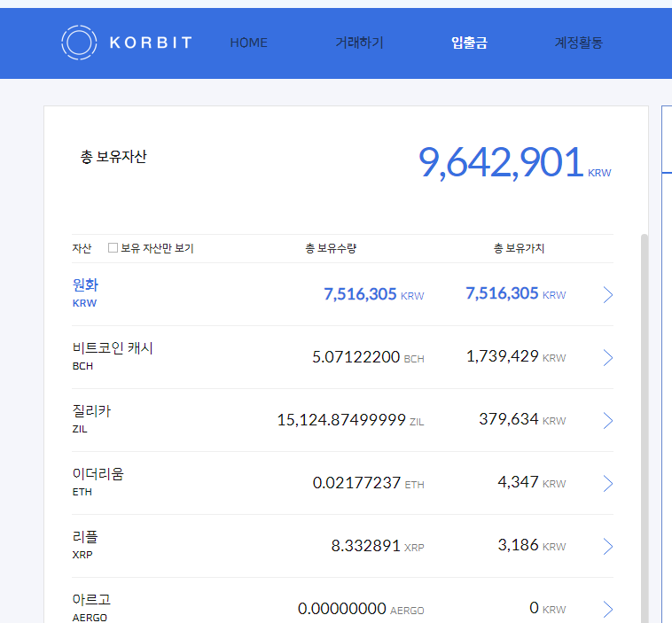Select the 원화 asset name link
This screenshot has width=672, height=623.
[x=85, y=285]
